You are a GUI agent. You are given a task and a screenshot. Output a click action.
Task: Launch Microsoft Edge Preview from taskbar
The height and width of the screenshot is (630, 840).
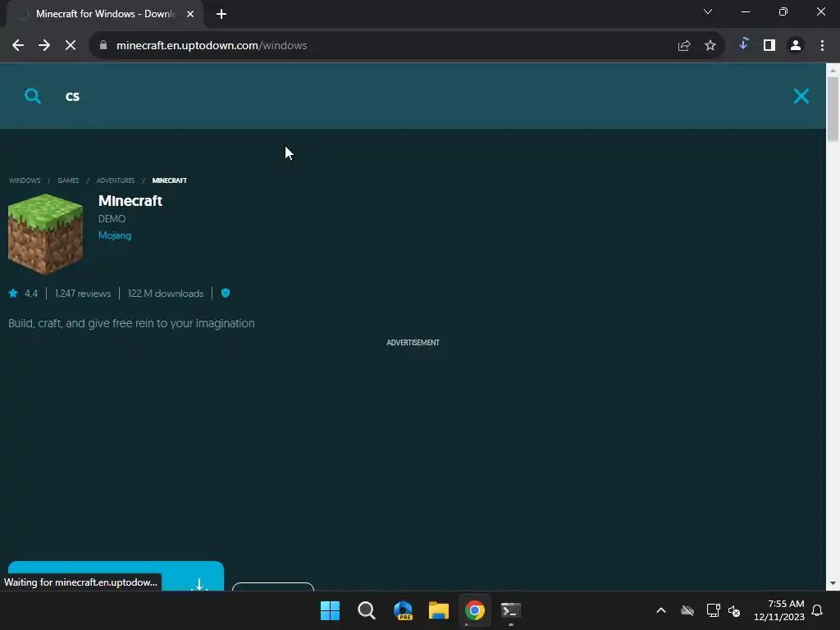click(403, 610)
